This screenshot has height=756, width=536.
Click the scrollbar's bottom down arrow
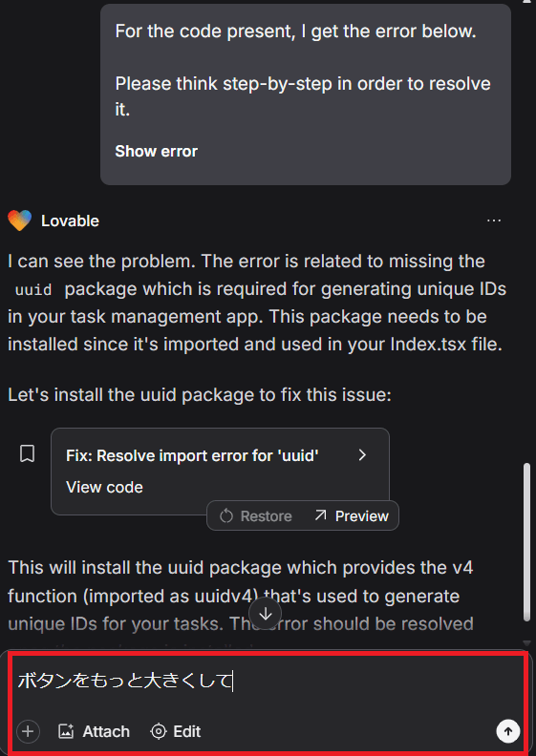[526, 643]
